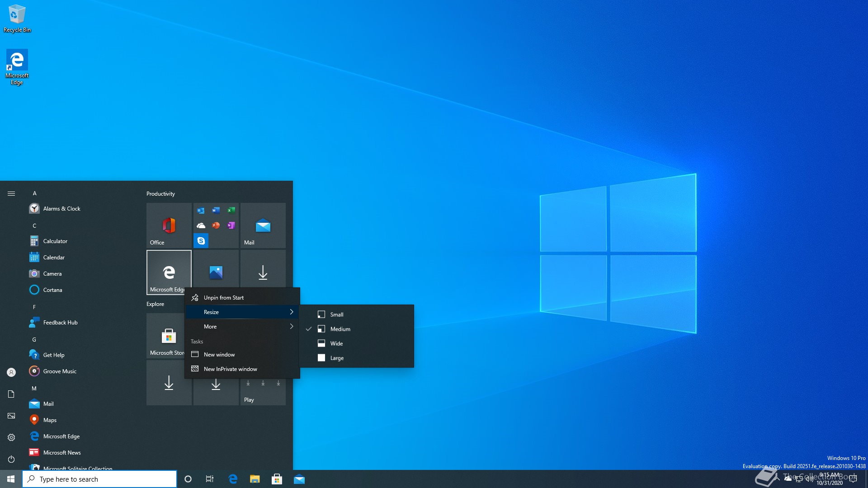This screenshot has width=868, height=488.
Task: Open Mail on taskbar
Action: pos(299,479)
